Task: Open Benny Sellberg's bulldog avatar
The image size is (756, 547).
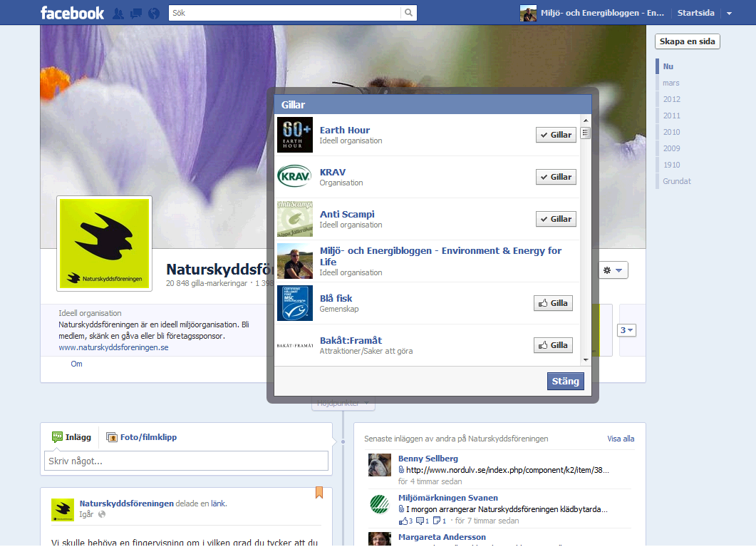Action: (x=380, y=465)
